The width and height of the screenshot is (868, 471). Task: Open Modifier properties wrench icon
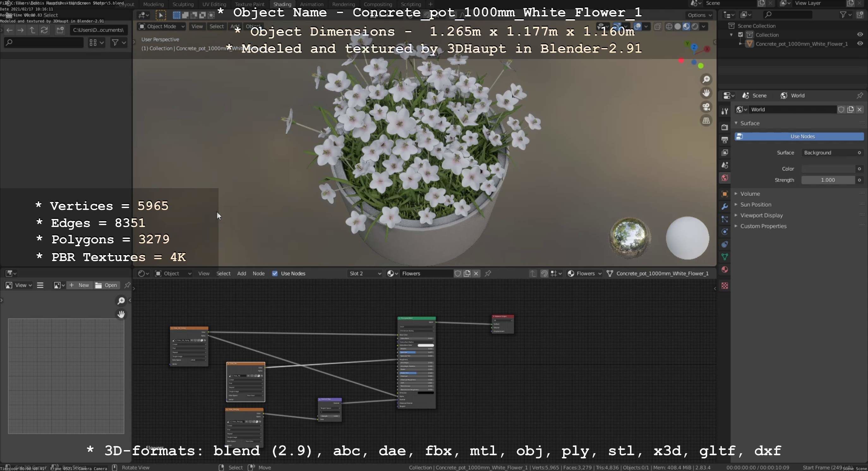pos(725,206)
